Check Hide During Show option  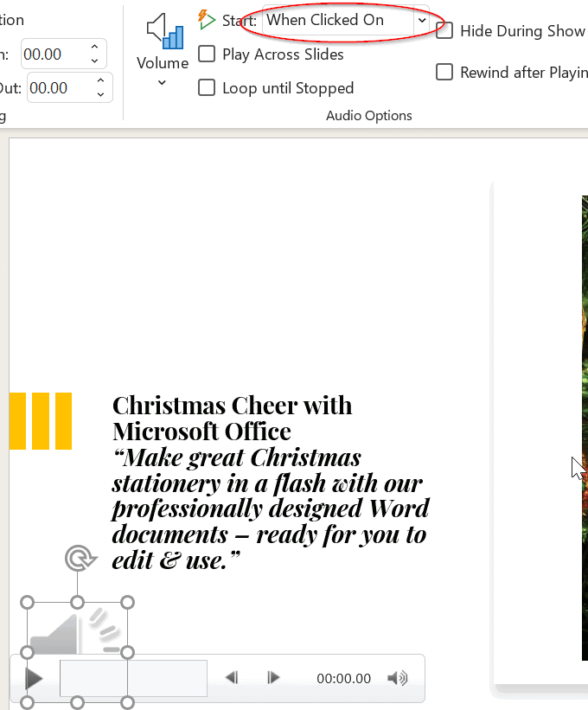tap(444, 31)
